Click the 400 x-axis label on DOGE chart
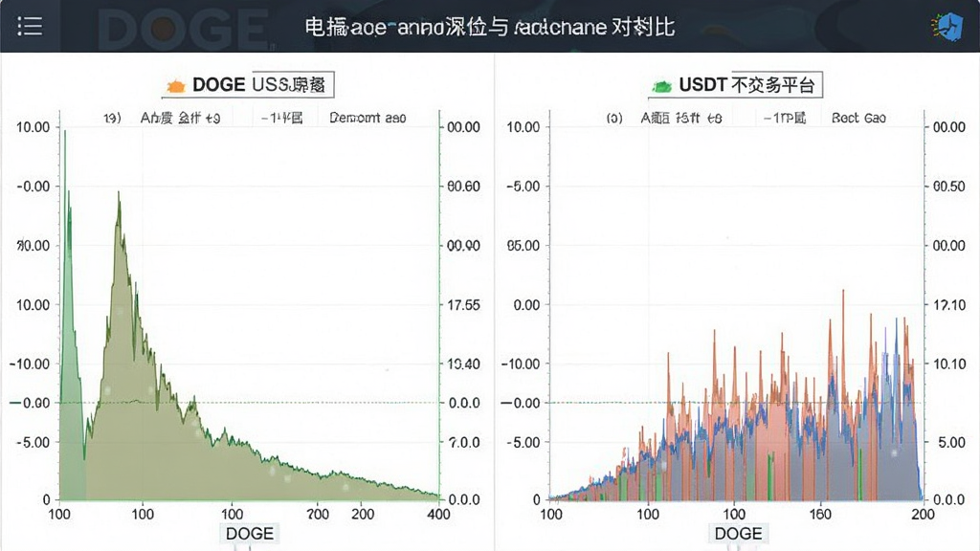Image resolution: width=980 pixels, height=551 pixels. (x=438, y=514)
